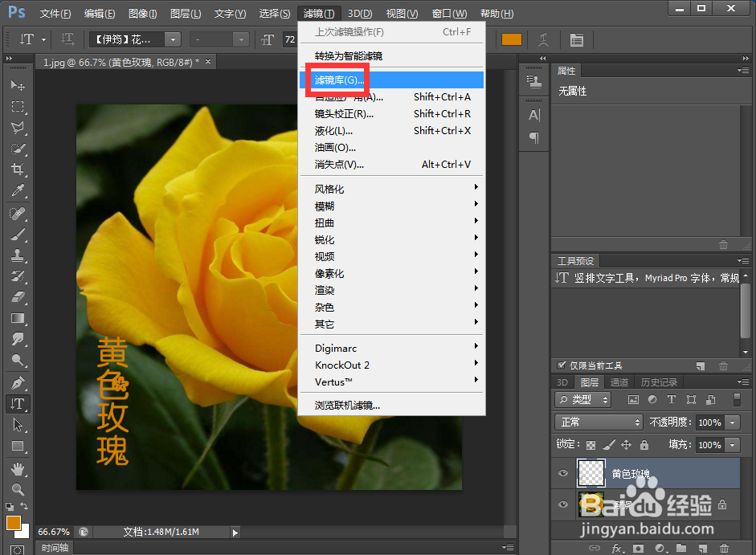Choose 转换为智能滤镜 menu entry

[391, 56]
